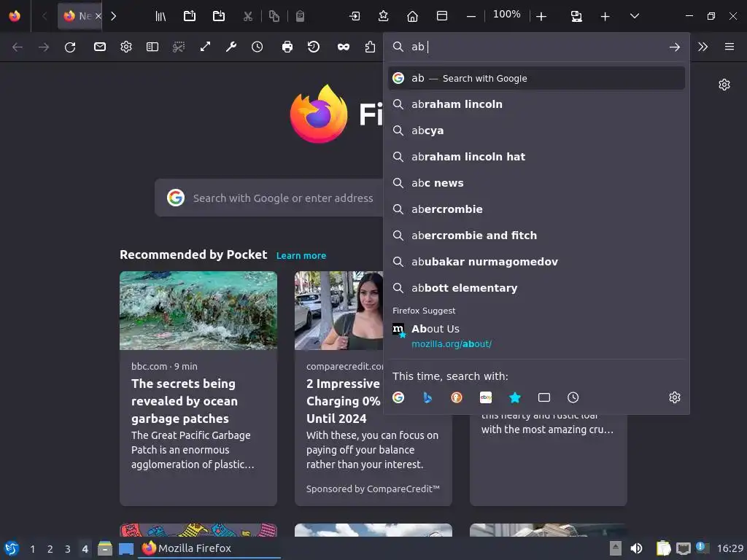Select "abercrombie and fitch" suggestion

click(536, 236)
